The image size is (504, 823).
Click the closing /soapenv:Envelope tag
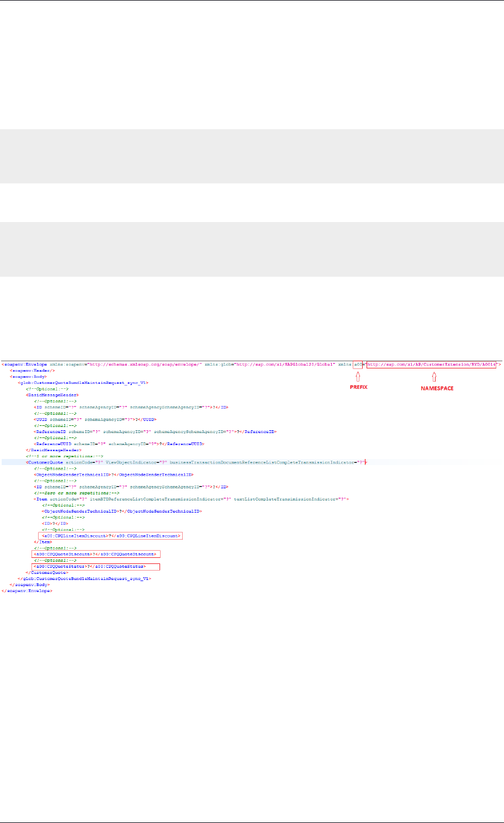click(x=27, y=590)
